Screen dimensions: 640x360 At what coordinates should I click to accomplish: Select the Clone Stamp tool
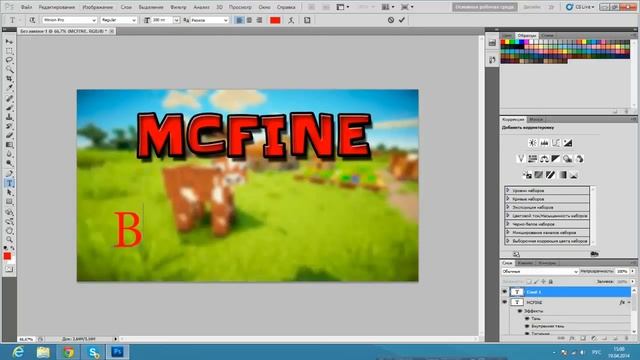click(9, 117)
